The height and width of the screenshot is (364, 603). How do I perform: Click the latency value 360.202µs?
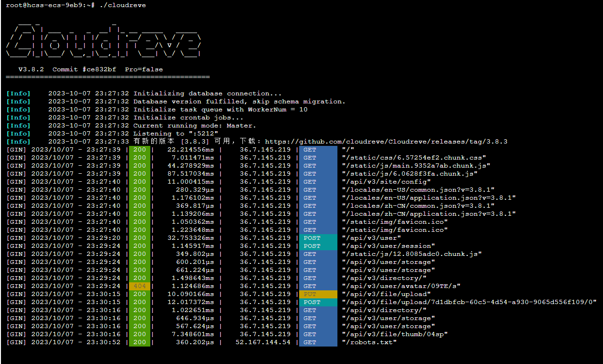[x=195, y=342]
